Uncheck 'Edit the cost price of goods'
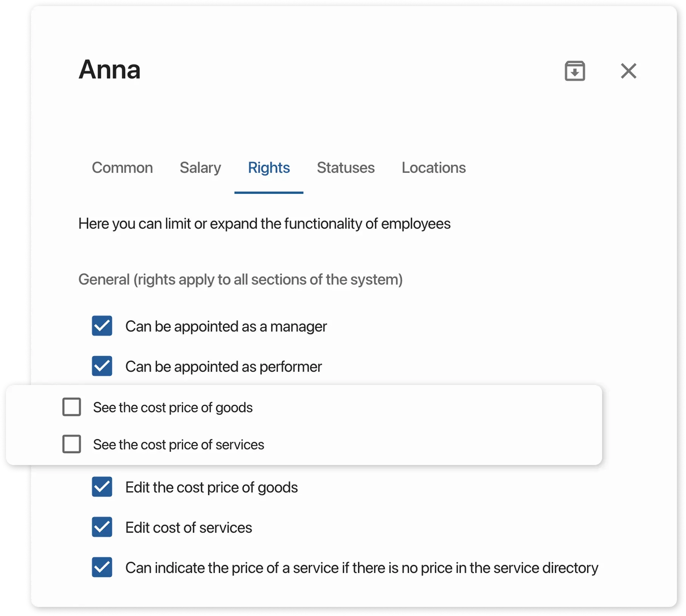This screenshot has width=686, height=616. coord(102,487)
